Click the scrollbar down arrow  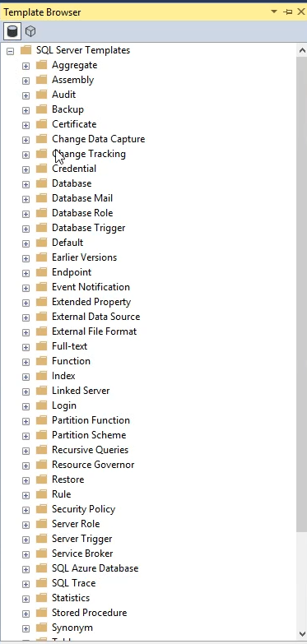point(301,634)
